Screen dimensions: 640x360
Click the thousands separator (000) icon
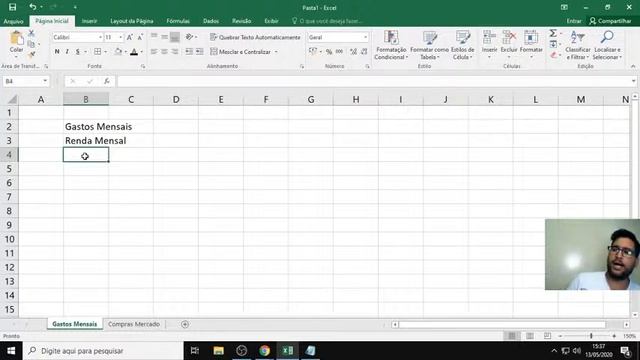(339, 52)
